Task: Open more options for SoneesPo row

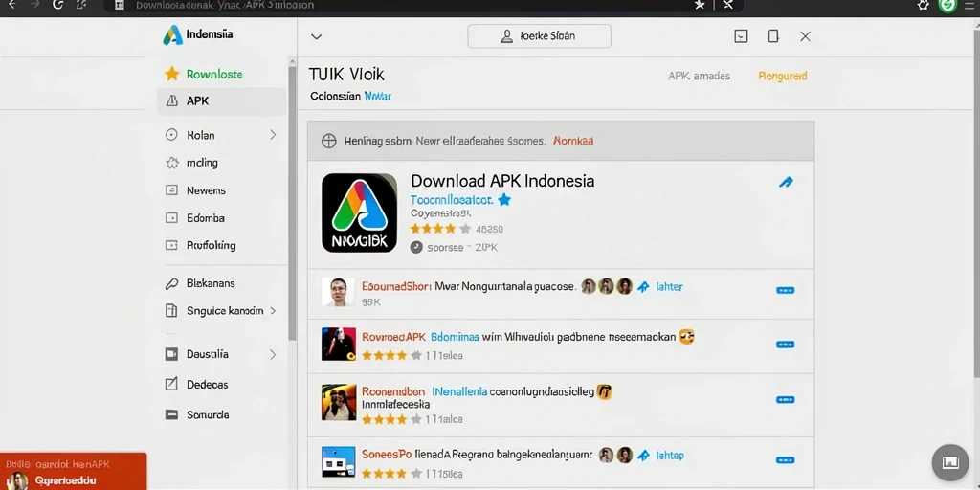Action: point(785,460)
